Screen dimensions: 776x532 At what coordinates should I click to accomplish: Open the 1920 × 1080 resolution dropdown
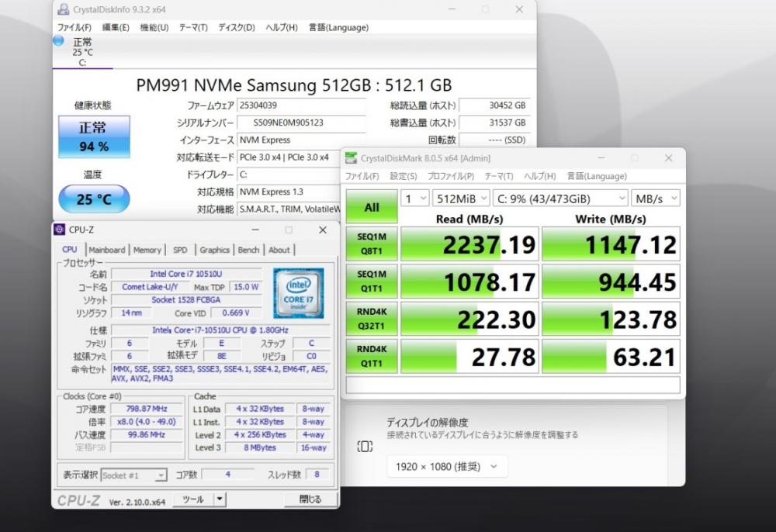447,467
